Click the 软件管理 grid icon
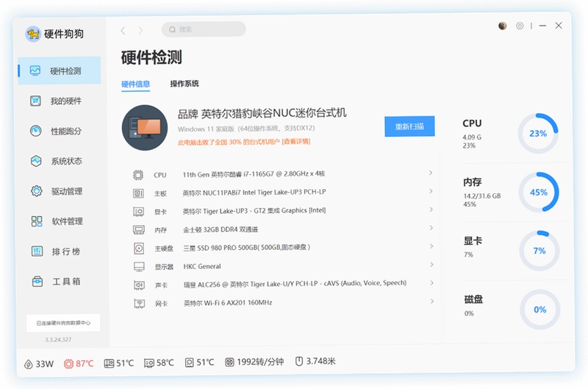588x389 pixels. point(37,221)
